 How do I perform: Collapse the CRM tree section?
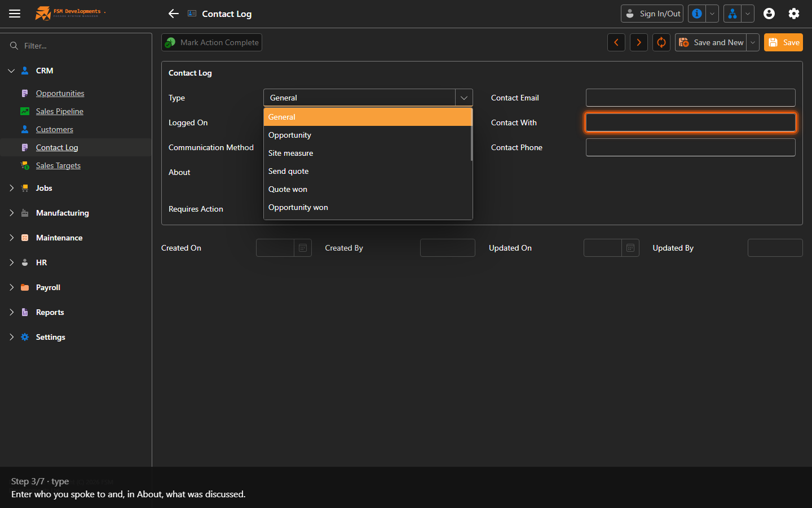click(11, 71)
